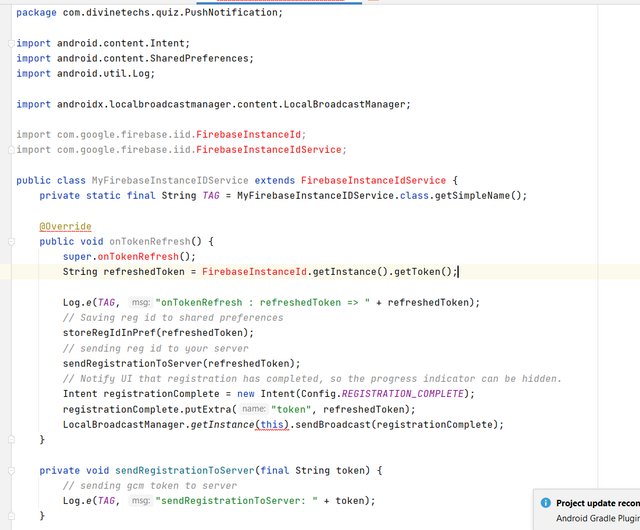640x530 pixels.
Task: Click fold end marker after sendRegistrationToServer Log.e line
Action: point(11,516)
